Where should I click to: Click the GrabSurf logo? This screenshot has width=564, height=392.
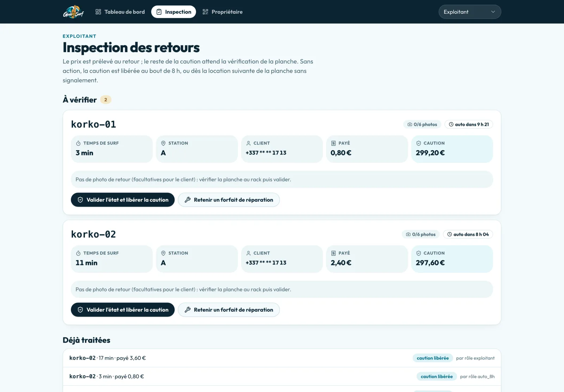(73, 12)
